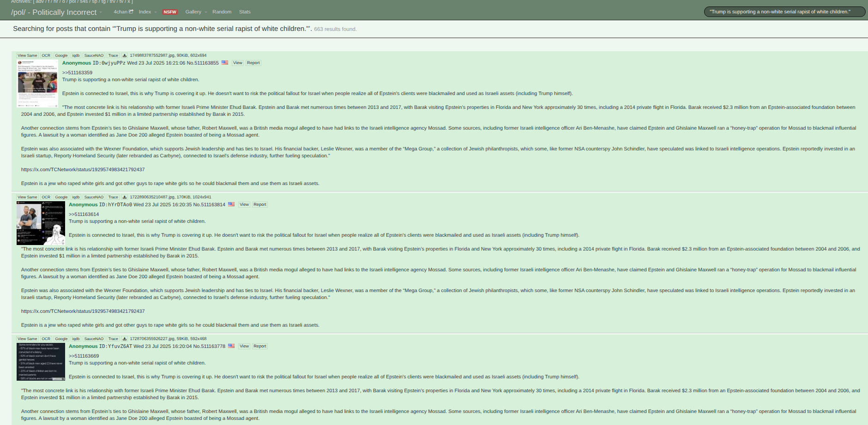Screen dimensions: 868x425
Task: Run OCR on post No.511163778 image
Action: tap(46, 339)
